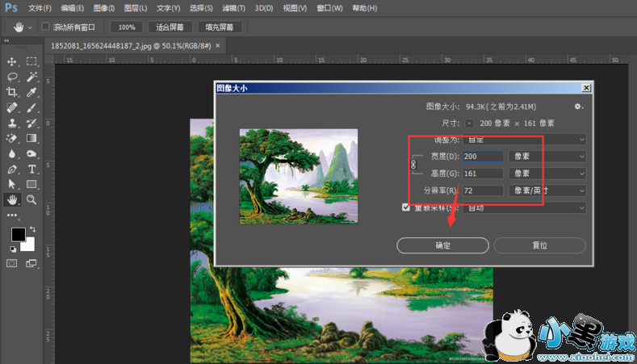Change the screen mode
This screenshot has height=364, width=637.
coord(31,264)
